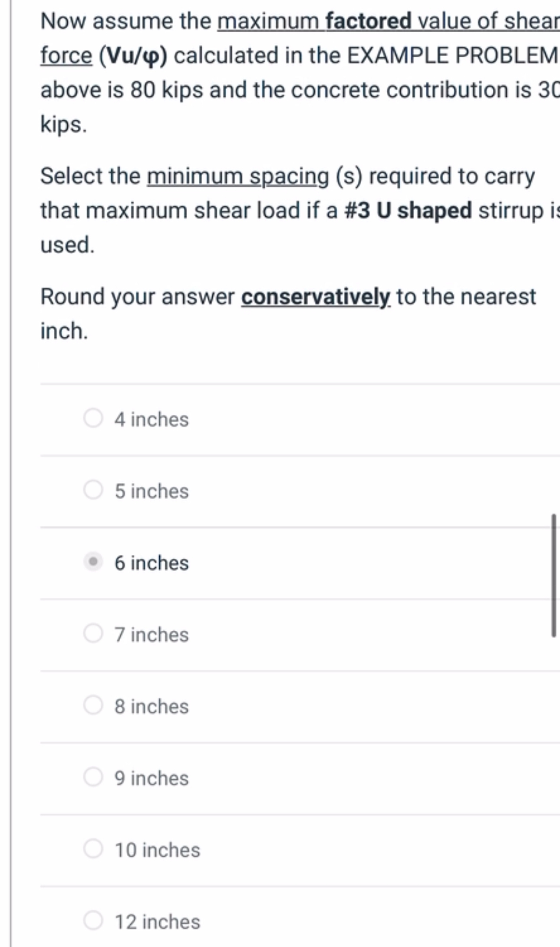Choose the 6 inches spacing option
This screenshot has height=947, width=560.
coord(92,563)
